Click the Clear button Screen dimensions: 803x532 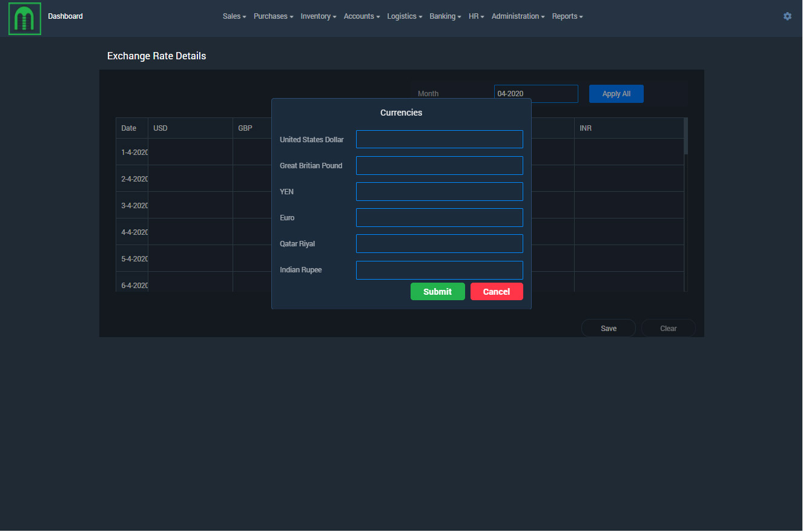point(669,328)
